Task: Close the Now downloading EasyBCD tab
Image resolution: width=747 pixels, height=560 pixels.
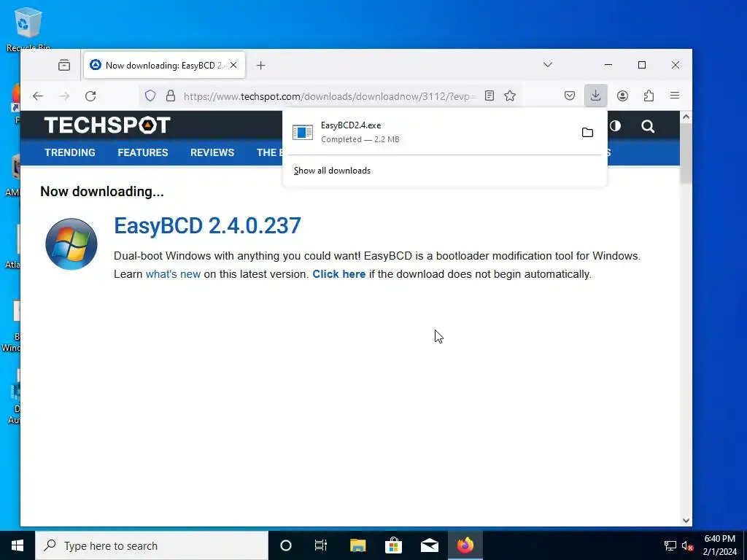Action: tap(233, 65)
